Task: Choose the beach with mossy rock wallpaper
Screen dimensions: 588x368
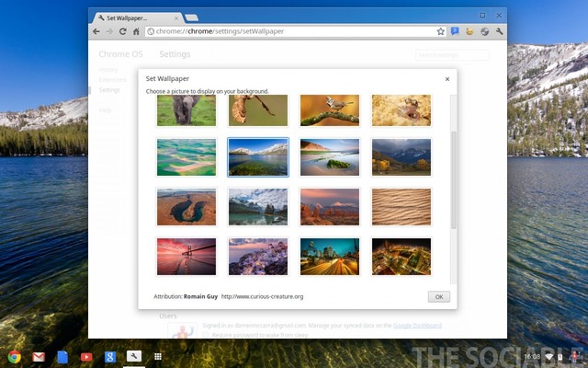Action: 330,157
